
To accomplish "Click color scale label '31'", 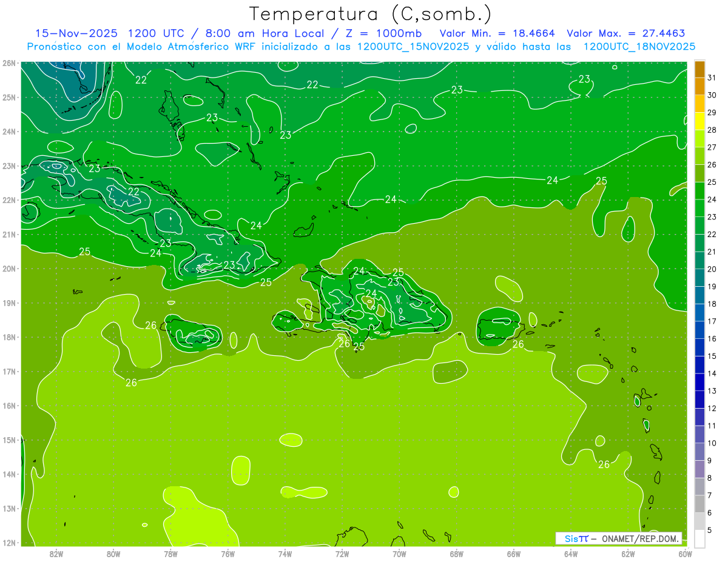I will (x=712, y=78).
